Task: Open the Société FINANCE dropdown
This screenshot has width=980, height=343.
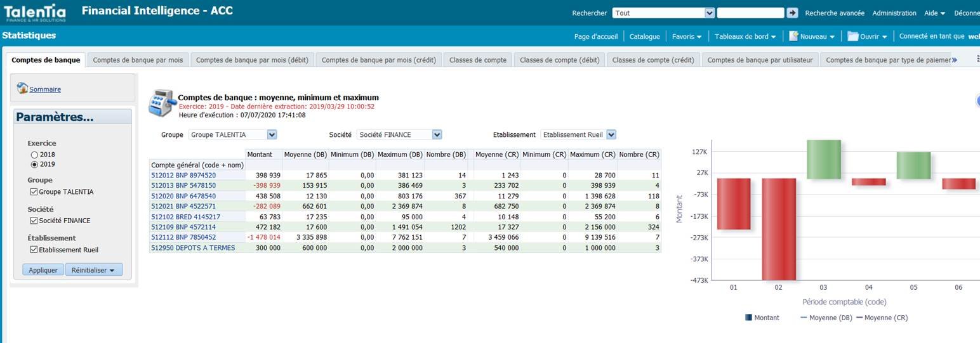Action: 437,134
